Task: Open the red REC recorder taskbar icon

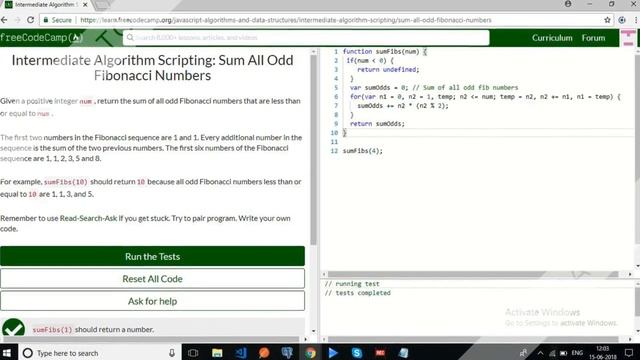Action: (x=380, y=353)
